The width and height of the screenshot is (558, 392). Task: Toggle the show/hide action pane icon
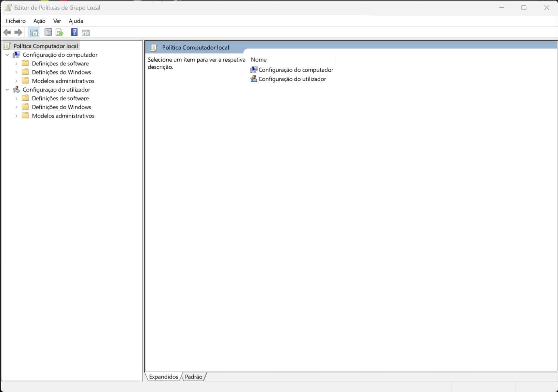[x=86, y=32]
